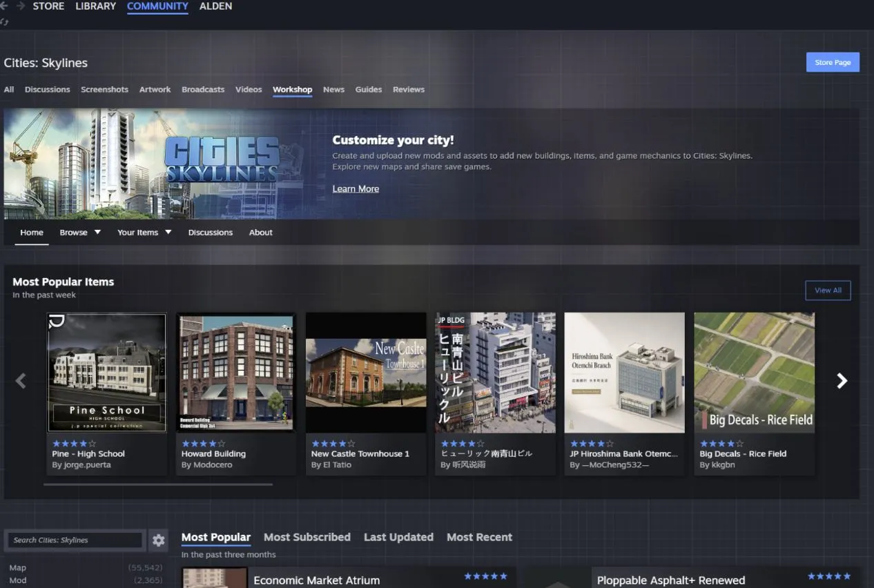Screen dimensions: 874x588
Task: Click the star rating under Big Decals - Rice Field
Action: (722, 443)
